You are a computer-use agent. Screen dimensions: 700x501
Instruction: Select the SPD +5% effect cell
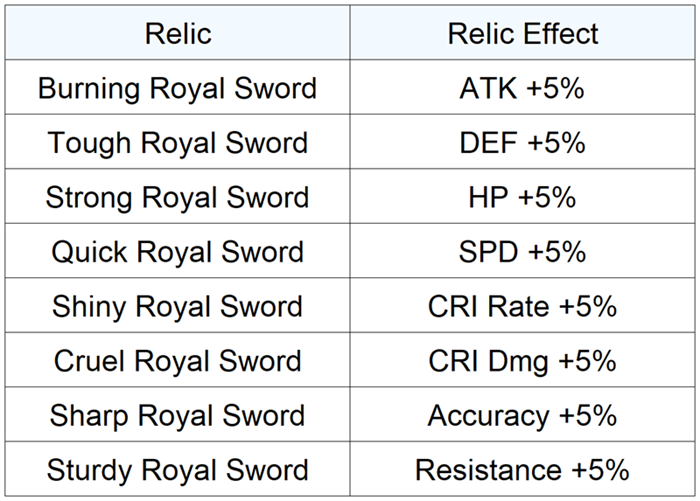click(x=522, y=251)
